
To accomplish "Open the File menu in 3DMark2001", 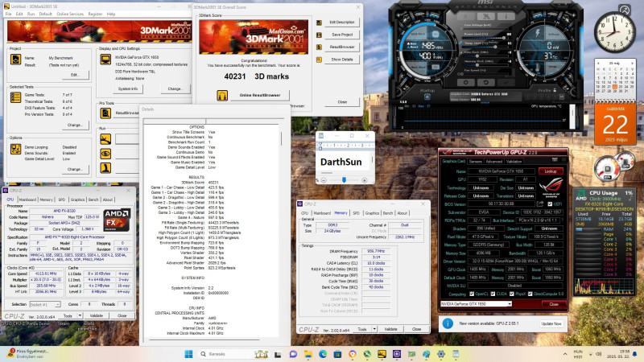I will click(x=8, y=14).
